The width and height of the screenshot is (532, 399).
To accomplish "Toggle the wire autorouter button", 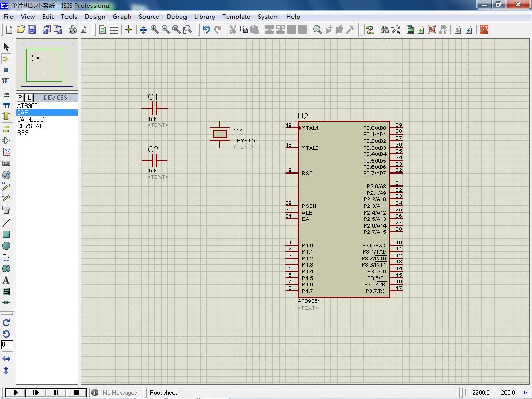I will click(x=369, y=30).
